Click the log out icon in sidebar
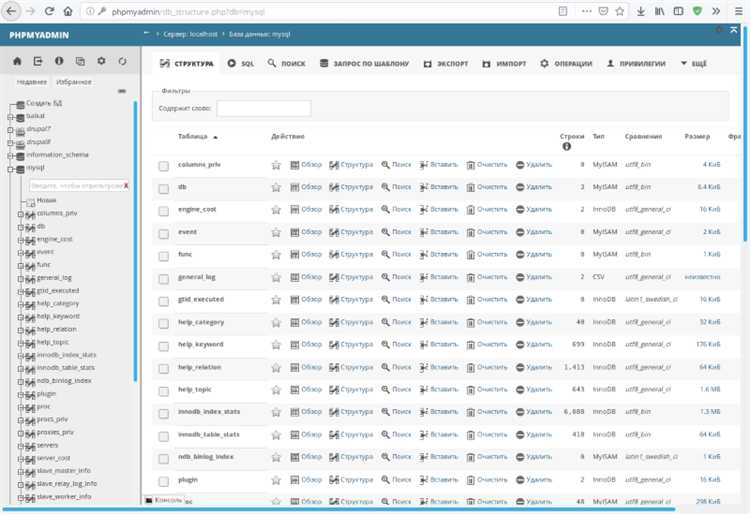 tap(38, 62)
